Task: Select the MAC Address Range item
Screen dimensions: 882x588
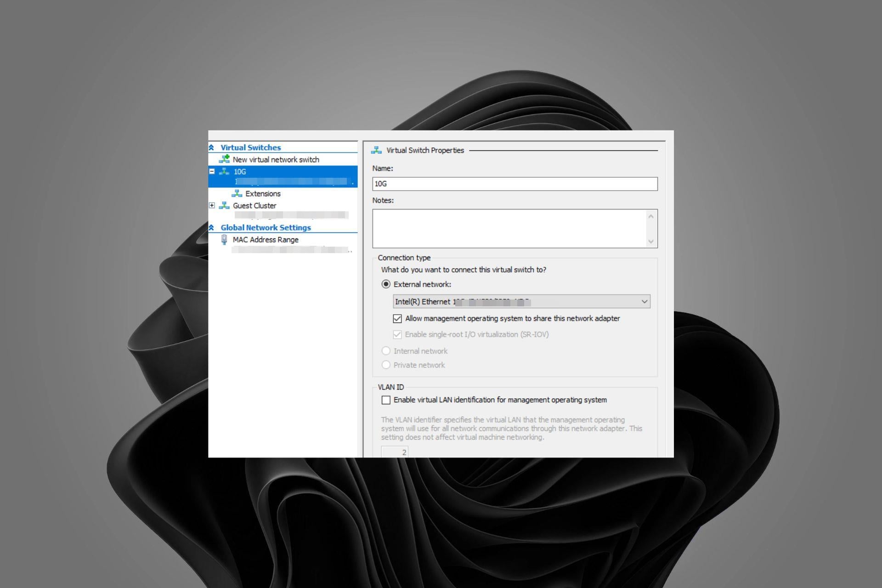Action: pos(266,239)
